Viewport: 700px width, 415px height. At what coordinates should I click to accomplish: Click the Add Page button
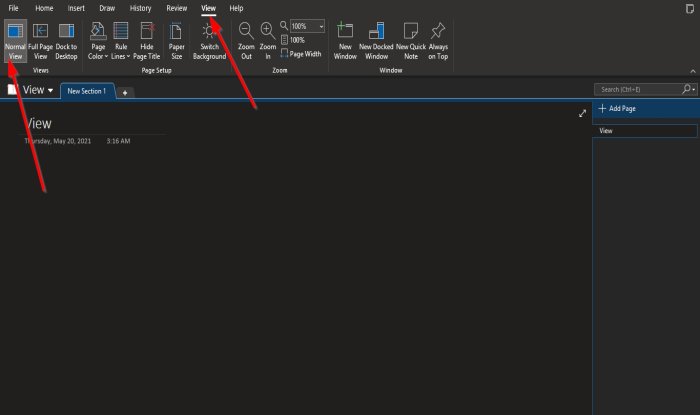pyautogui.click(x=617, y=108)
